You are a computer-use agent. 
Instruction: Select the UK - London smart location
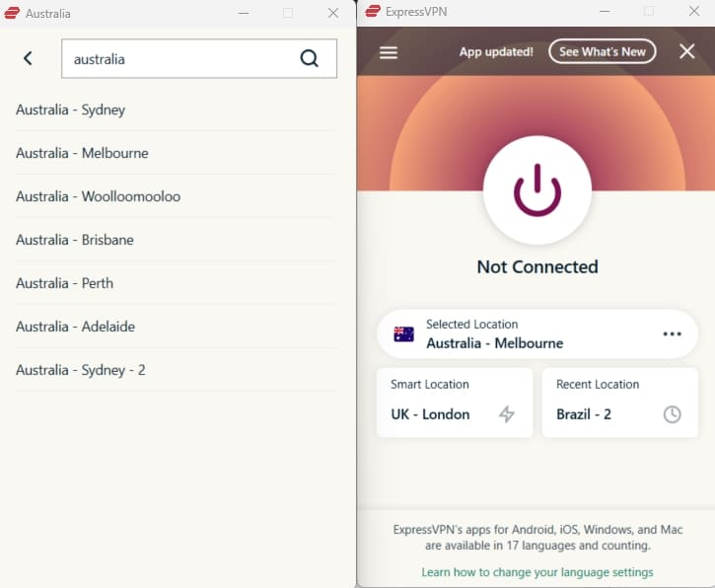(x=431, y=414)
